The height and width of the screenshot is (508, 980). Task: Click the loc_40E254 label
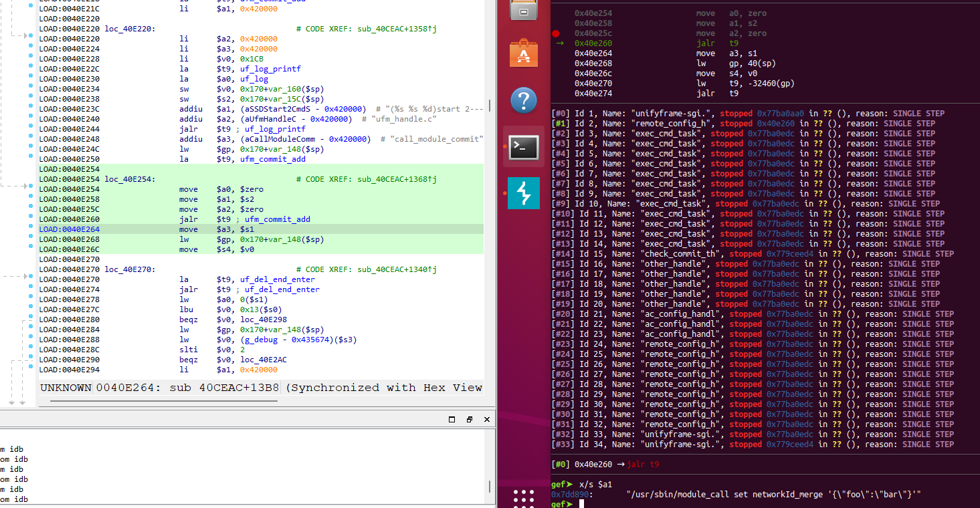click(x=130, y=179)
